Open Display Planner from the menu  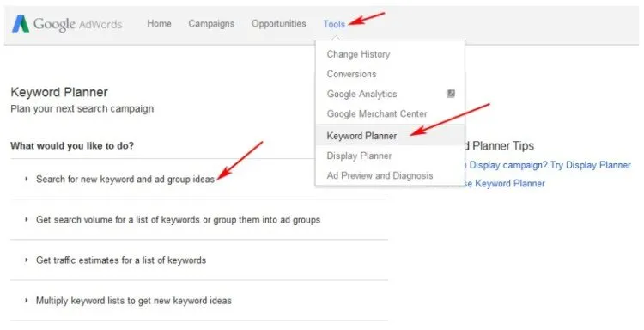click(359, 156)
